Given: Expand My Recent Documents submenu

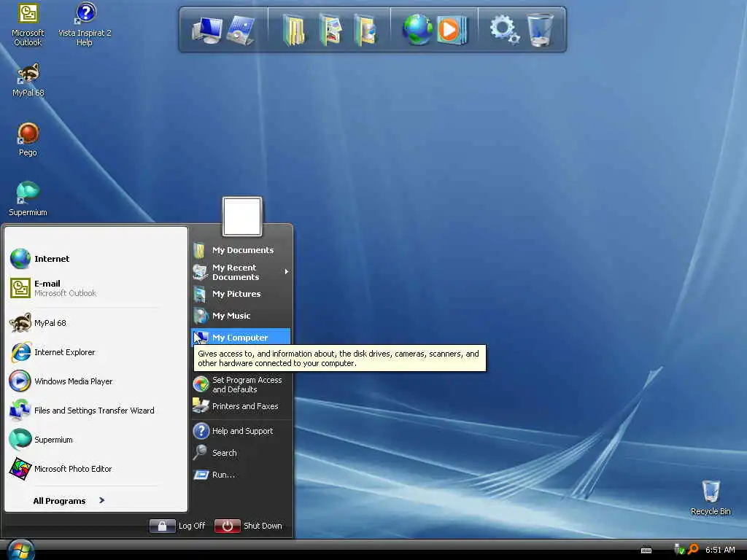Looking at the screenshot, I should coord(241,272).
